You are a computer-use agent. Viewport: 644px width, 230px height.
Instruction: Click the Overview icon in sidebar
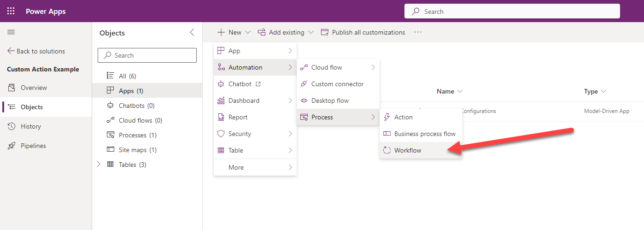12,88
